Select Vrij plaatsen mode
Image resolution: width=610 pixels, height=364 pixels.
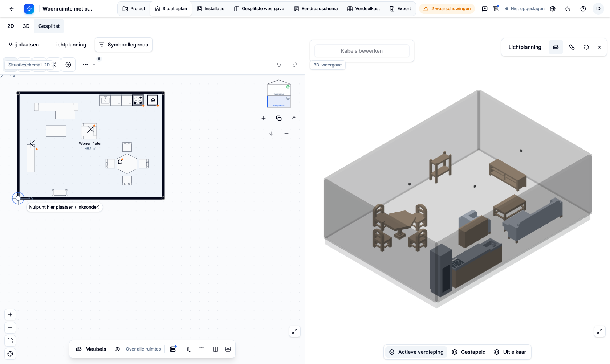pos(24,45)
